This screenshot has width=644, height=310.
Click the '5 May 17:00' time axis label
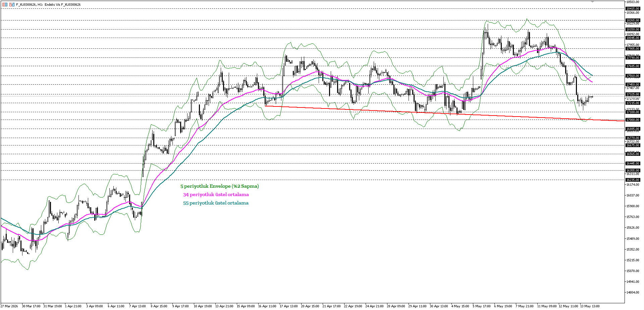point(482,306)
